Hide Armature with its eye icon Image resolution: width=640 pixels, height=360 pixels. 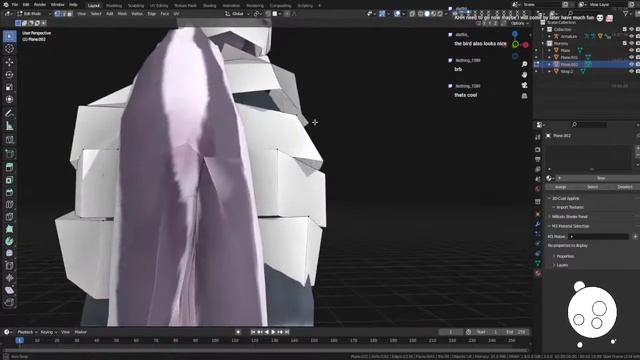pos(631,36)
